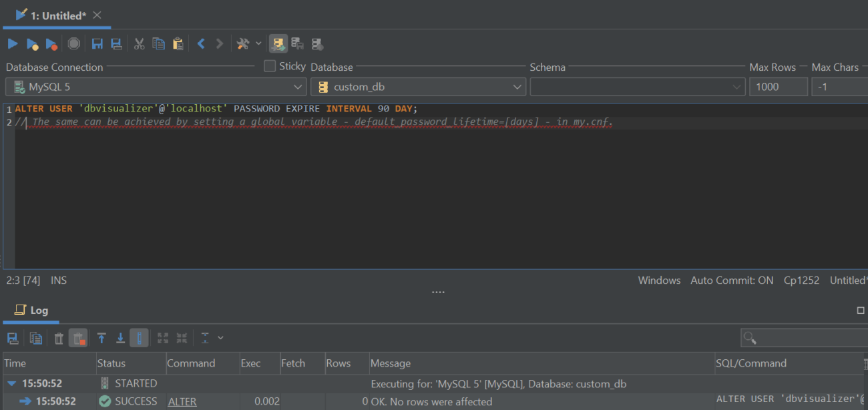The height and width of the screenshot is (410, 868).
Task: Copy the log entries
Action: (35, 338)
